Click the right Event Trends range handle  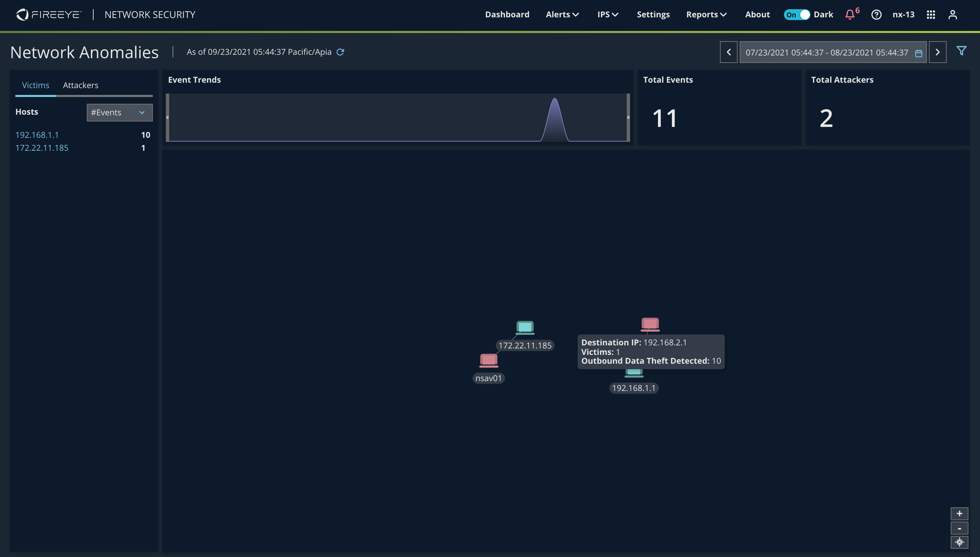click(628, 117)
